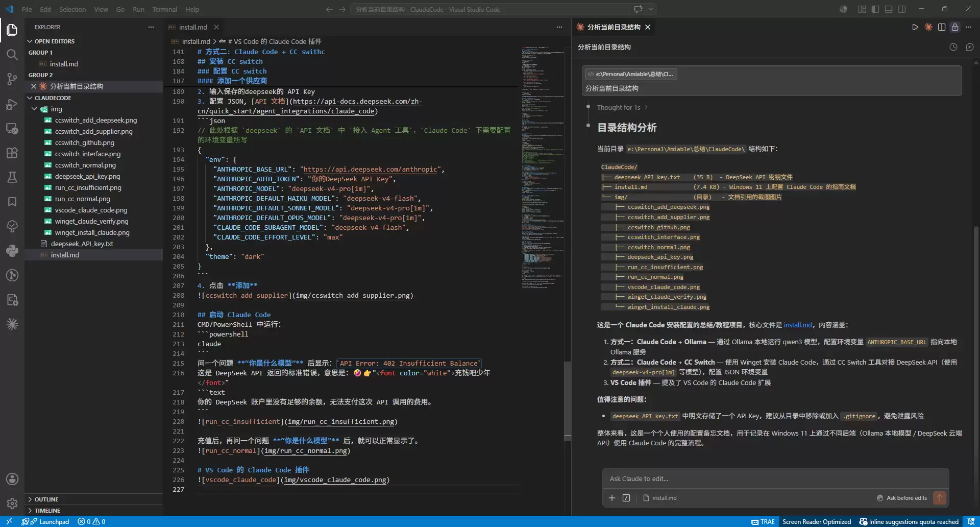Open the Terminal menu

[x=164, y=9]
